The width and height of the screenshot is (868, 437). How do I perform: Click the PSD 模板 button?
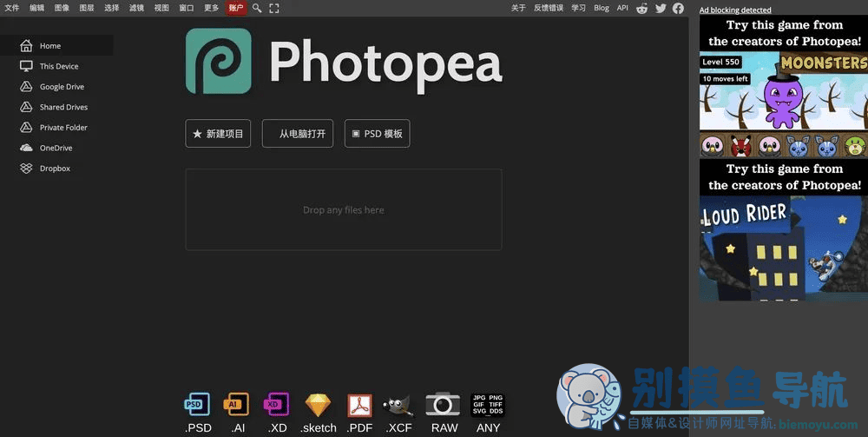pos(377,134)
